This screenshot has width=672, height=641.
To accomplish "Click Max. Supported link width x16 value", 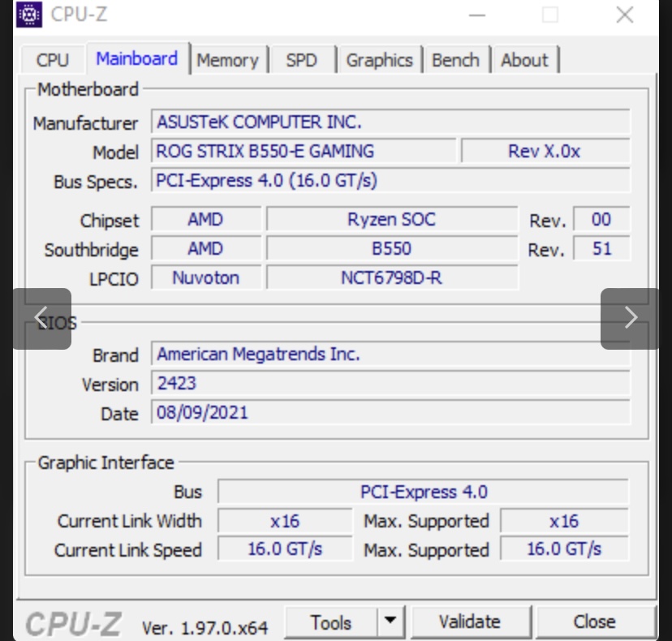I will click(x=564, y=521).
